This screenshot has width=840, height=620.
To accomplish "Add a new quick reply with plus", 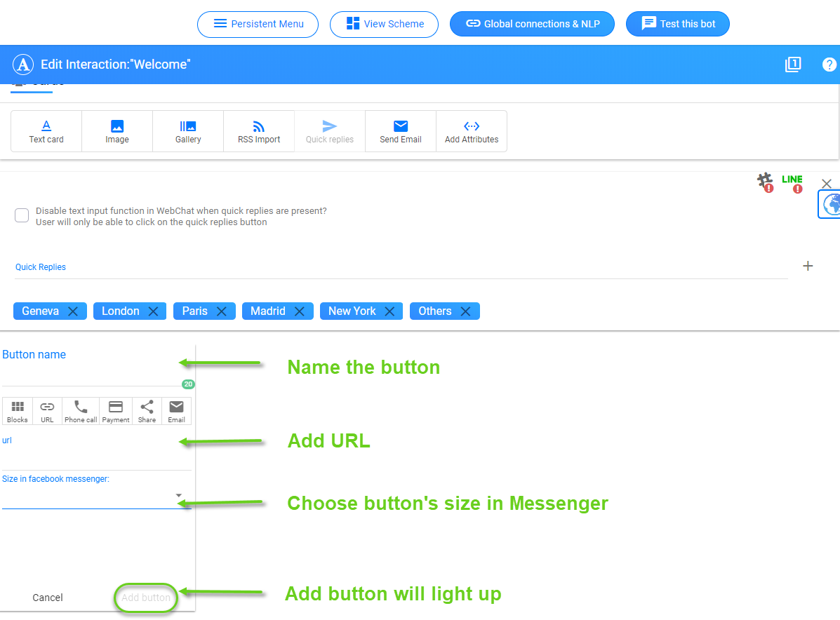I will (x=808, y=266).
